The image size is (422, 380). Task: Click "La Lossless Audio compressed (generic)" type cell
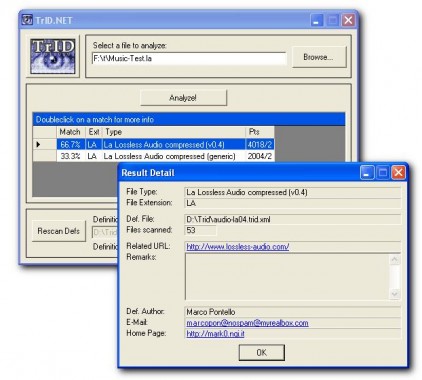coord(174,156)
